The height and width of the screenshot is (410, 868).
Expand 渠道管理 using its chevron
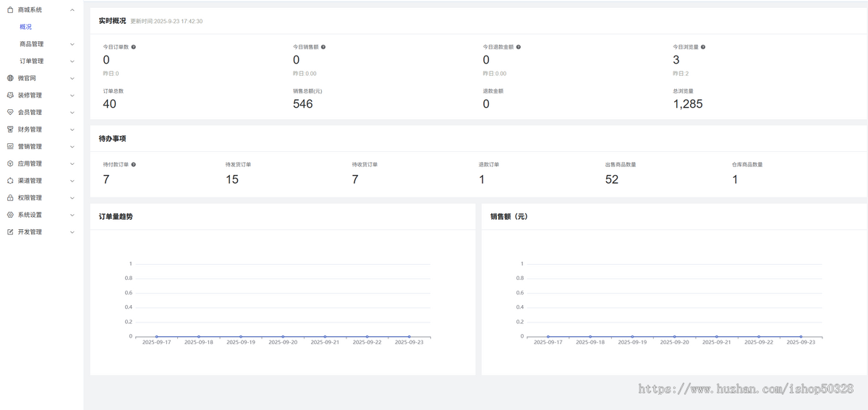(72, 181)
